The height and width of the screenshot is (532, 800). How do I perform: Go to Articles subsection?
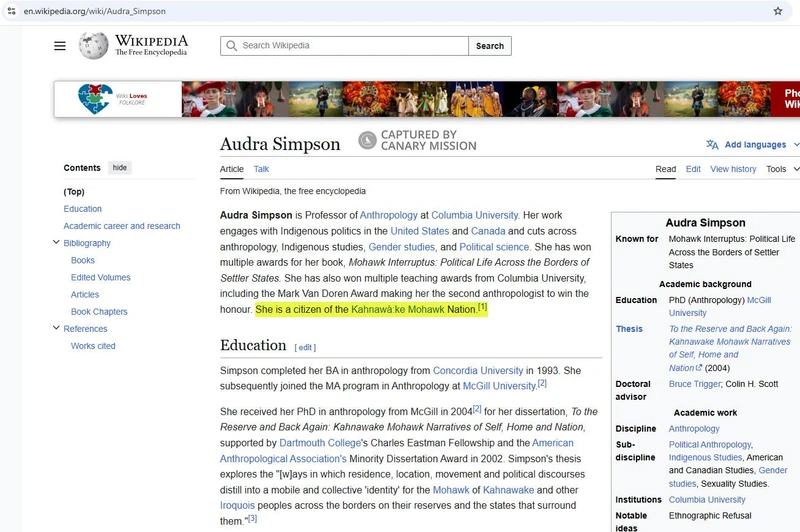[x=85, y=294]
